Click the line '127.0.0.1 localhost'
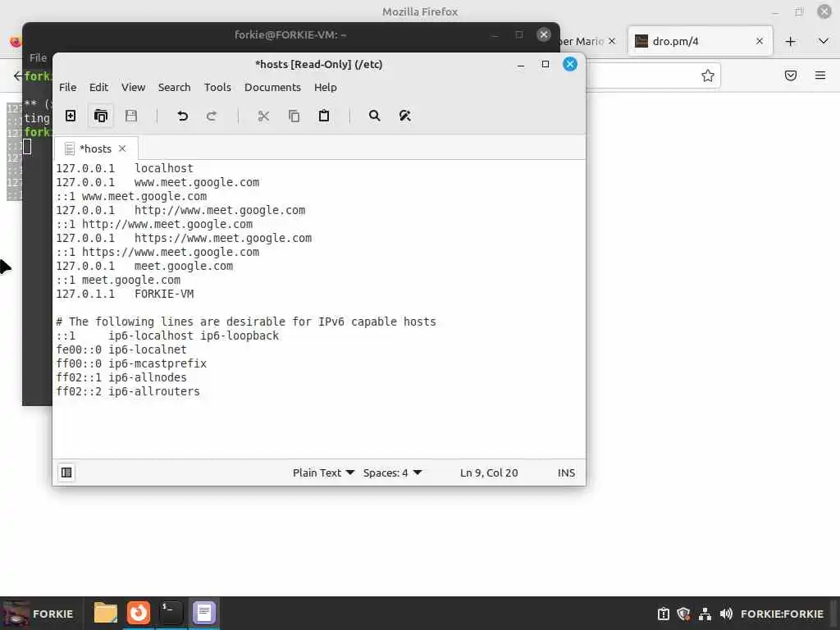840x630 pixels. tap(125, 168)
